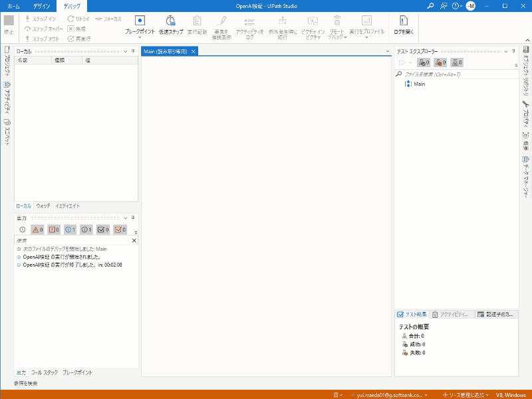Image resolution: width=532 pixels, height=399 pixels.
Task: Toggle failed tests filter in テスト エクスプローラー
Action: click(440, 63)
